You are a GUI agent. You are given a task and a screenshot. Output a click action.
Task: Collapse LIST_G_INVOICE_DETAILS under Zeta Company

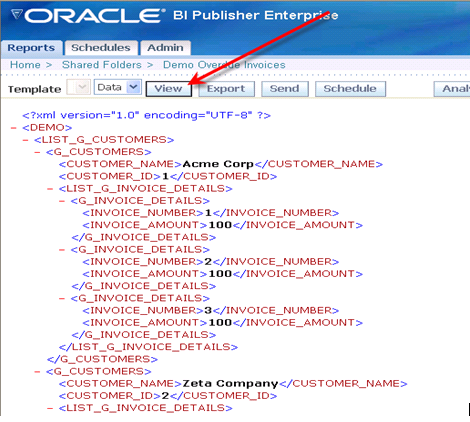point(50,408)
